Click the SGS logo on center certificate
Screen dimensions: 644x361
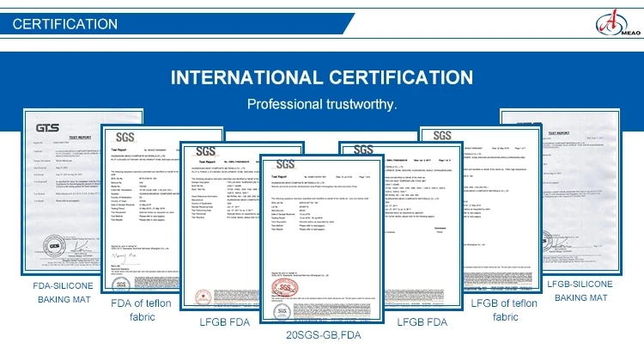(285, 164)
